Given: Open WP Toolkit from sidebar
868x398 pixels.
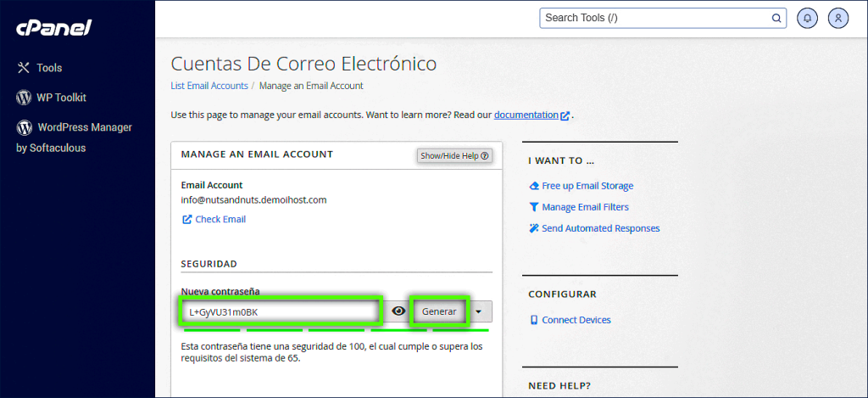Looking at the screenshot, I should [x=61, y=98].
